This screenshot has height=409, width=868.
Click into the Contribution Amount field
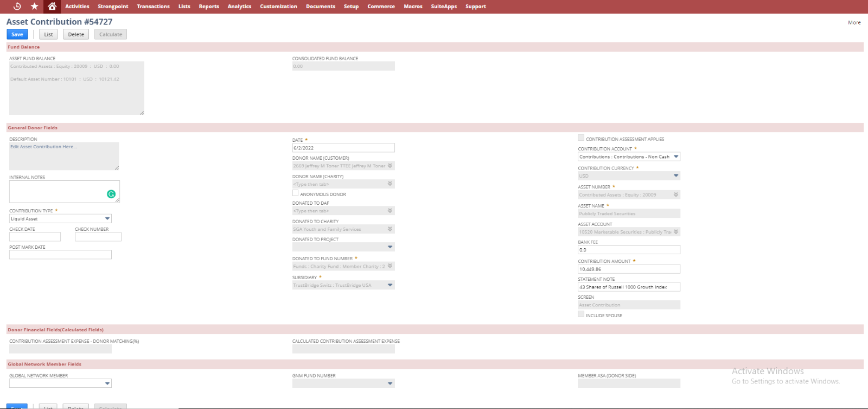pos(628,269)
